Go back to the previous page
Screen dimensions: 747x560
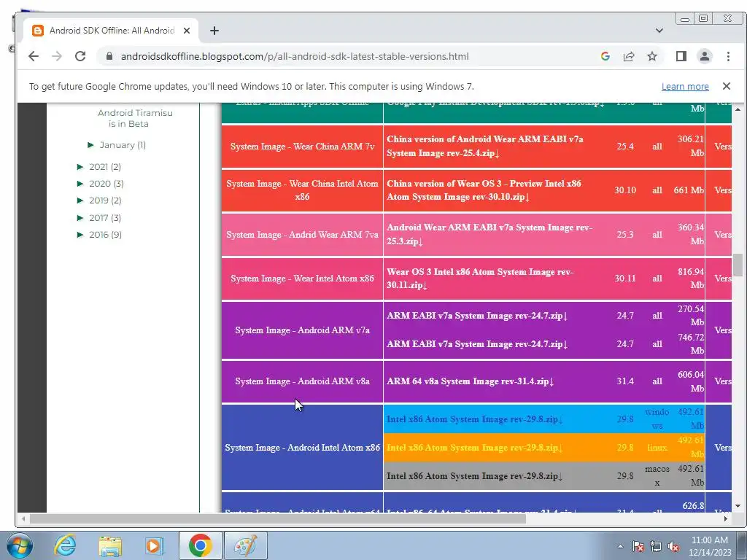coord(34,56)
